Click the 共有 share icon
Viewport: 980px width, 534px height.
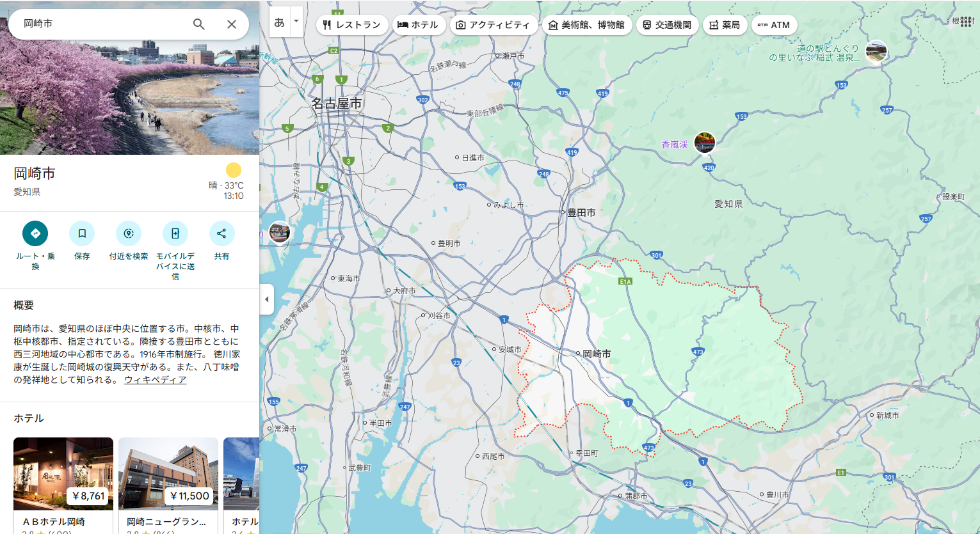[x=221, y=233]
